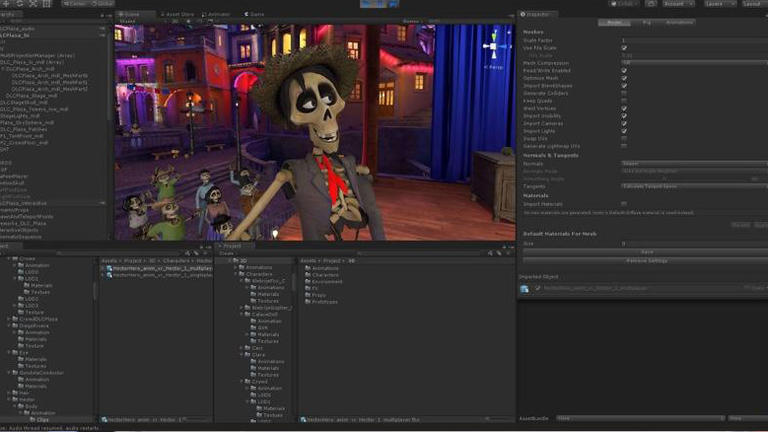Select the Move transform tool
Viewport: 768px width, 432px height.
point(6,3)
